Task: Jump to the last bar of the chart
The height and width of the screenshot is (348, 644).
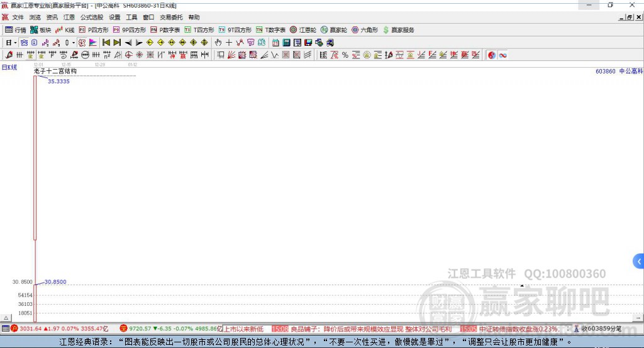Action: coord(117,43)
